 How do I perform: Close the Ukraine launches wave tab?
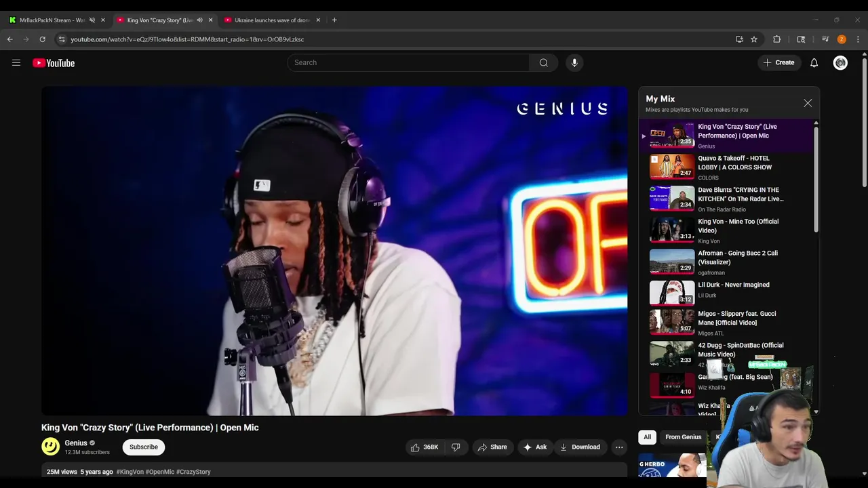tap(318, 20)
